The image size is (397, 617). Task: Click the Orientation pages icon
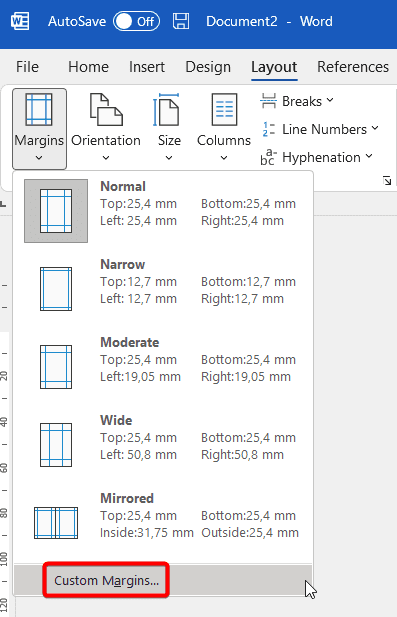click(106, 109)
